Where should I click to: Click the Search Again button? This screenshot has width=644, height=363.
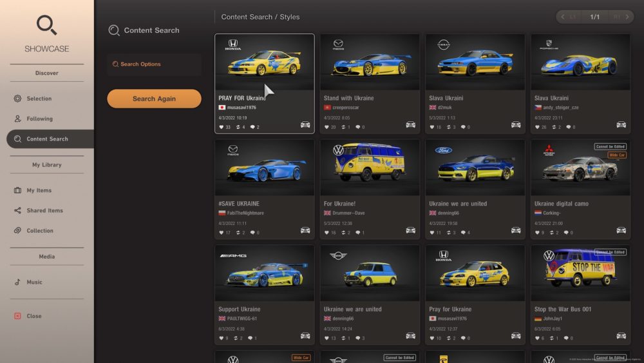[x=154, y=99]
